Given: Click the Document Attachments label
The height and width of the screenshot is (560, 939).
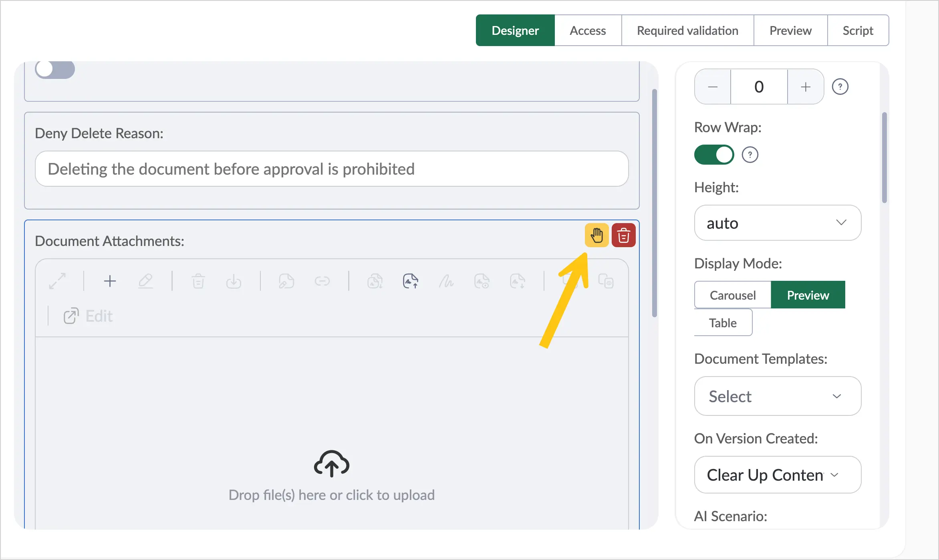Looking at the screenshot, I should 109,241.
